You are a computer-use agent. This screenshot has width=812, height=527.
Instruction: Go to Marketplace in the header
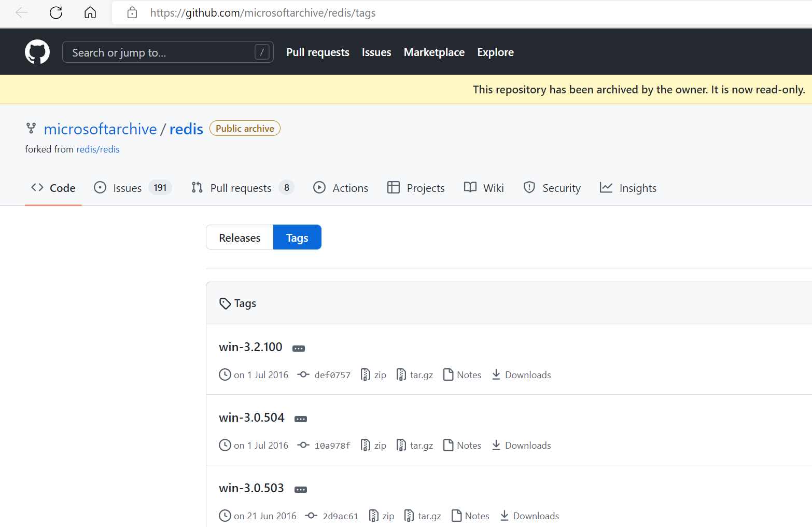click(x=434, y=52)
